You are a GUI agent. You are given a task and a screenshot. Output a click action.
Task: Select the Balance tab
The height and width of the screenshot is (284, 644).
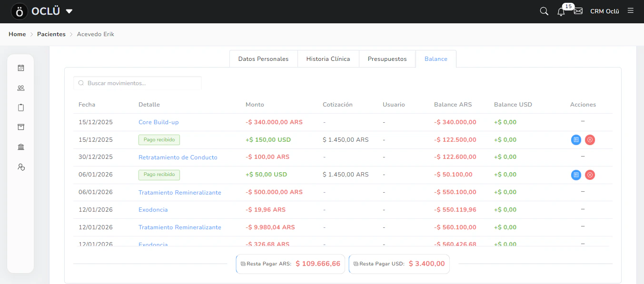[436, 59]
